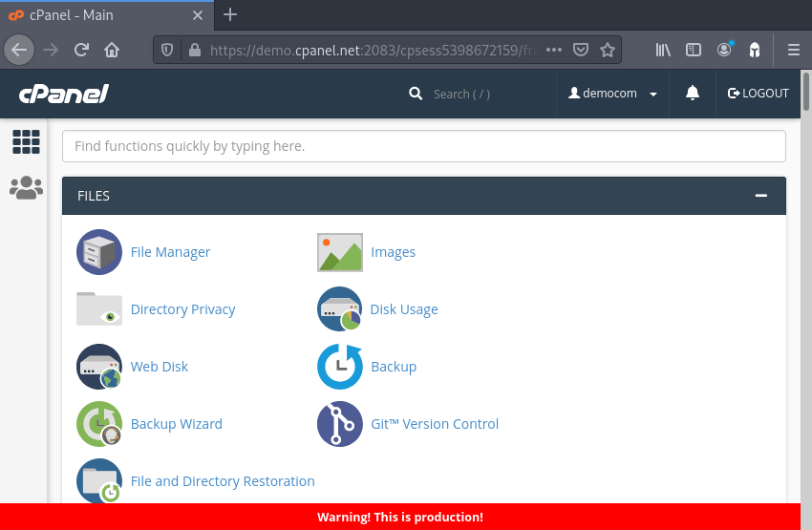
Task: Toggle the browser sidebar icon
Action: point(693,50)
